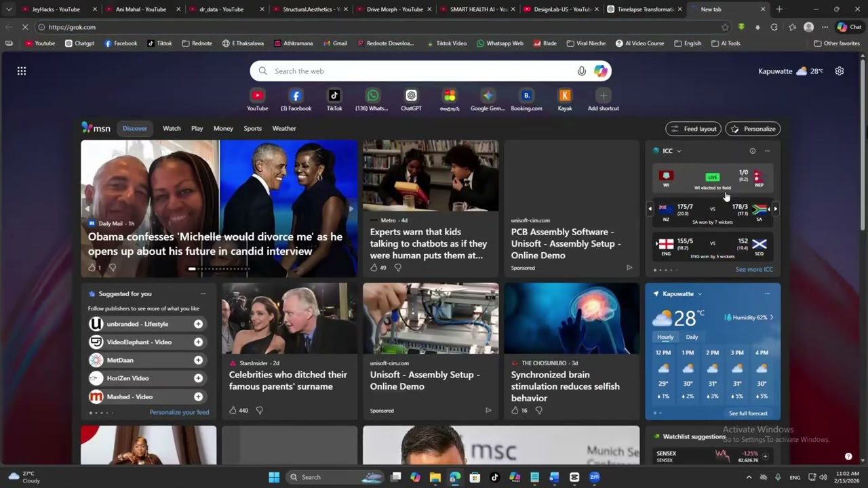Follow VideoElephant - Video with plus icon

[198, 342]
